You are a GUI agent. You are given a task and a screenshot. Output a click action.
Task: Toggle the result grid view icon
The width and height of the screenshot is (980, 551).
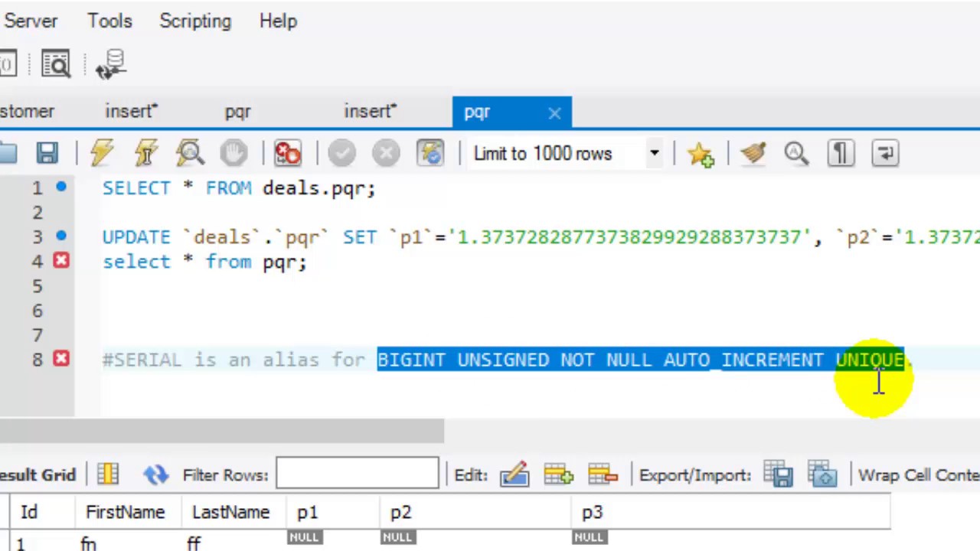108,474
